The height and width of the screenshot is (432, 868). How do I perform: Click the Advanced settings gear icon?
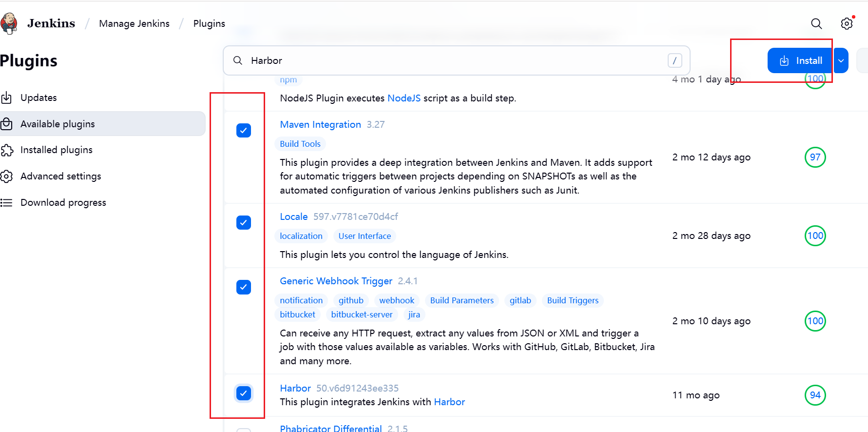pos(6,176)
